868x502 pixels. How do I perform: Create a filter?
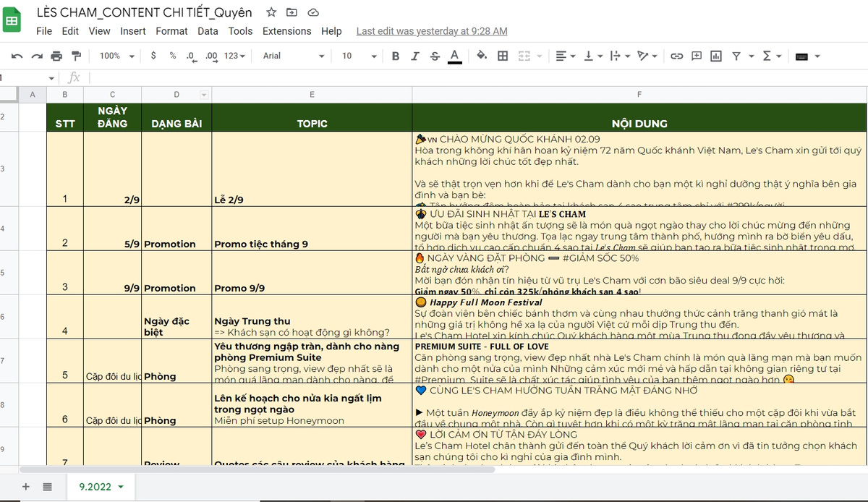click(x=736, y=56)
